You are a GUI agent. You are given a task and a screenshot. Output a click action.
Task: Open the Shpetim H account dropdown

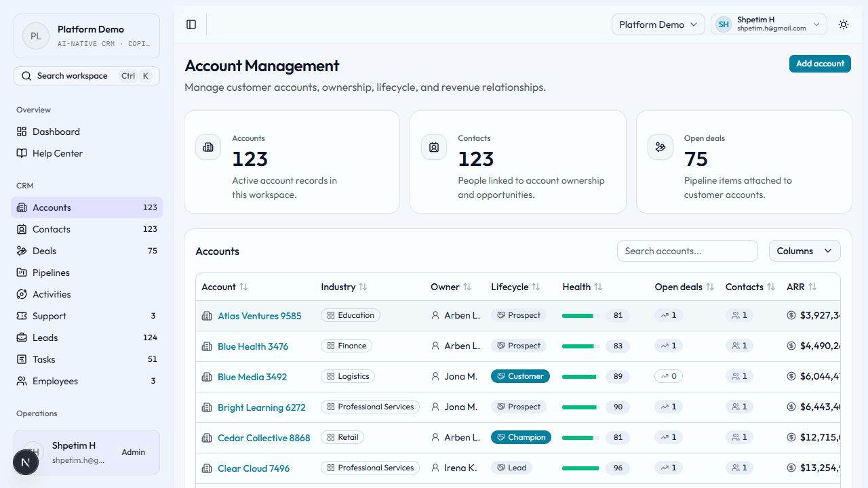[768, 24]
